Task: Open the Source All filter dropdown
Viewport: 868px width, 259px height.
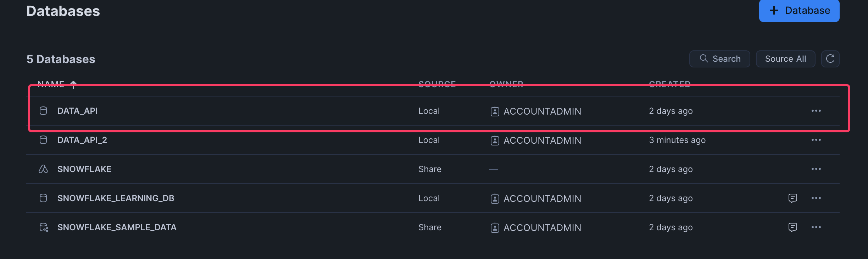Action: 785,59
